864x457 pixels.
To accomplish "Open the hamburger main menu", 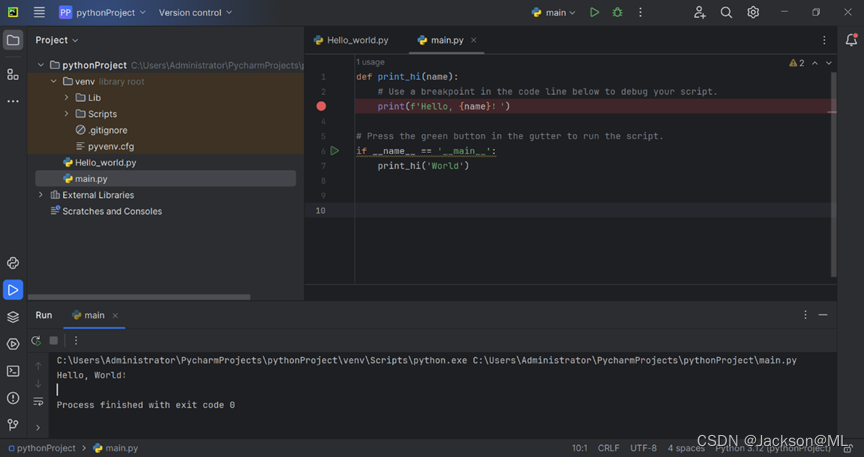I will click(x=39, y=13).
